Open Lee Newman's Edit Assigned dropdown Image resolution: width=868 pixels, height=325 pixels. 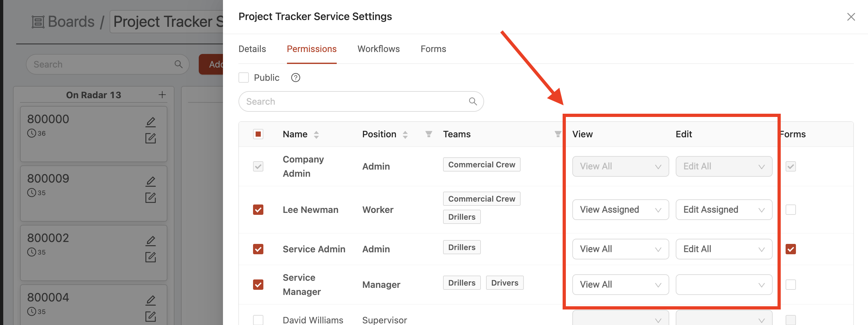[x=724, y=210]
